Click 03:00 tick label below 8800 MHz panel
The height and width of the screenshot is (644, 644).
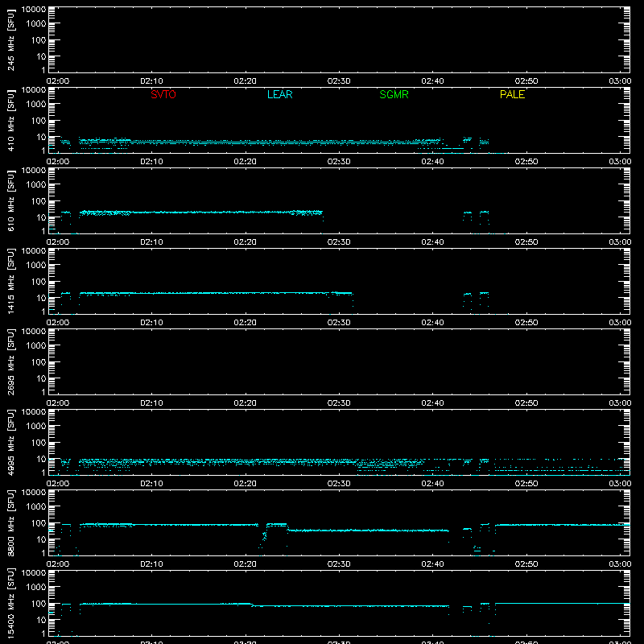[620, 564]
